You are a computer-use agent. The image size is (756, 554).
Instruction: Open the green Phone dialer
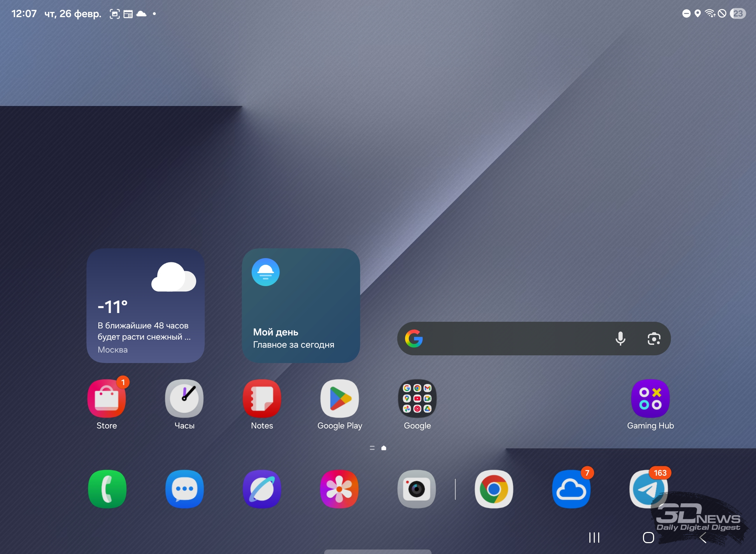pos(107,489)
